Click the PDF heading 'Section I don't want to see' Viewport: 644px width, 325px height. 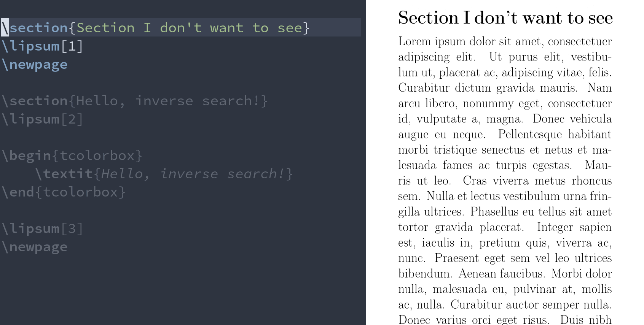click(505, 18)
